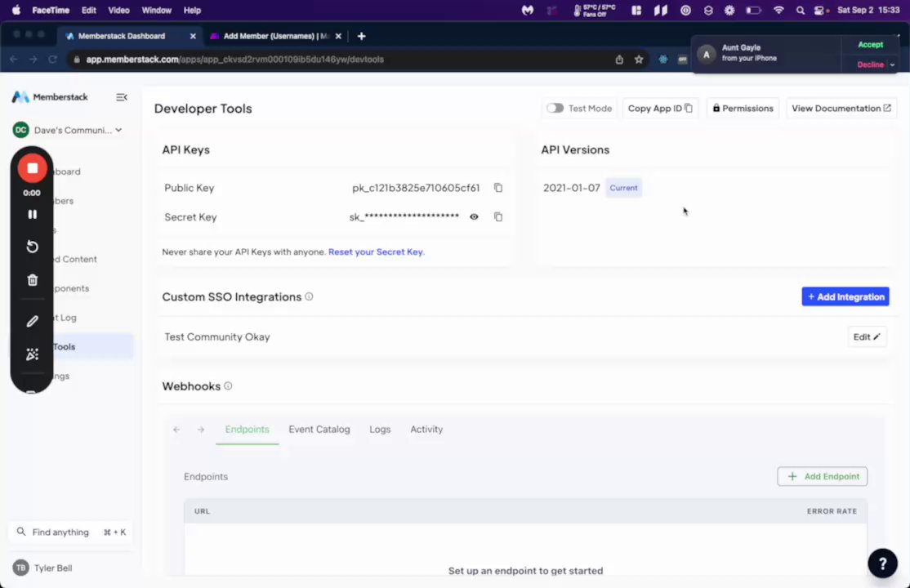The height and width of the screenshot is (588, 910).
Task: Close the Memberstack Dashboard tab
Action: [193, 36]
